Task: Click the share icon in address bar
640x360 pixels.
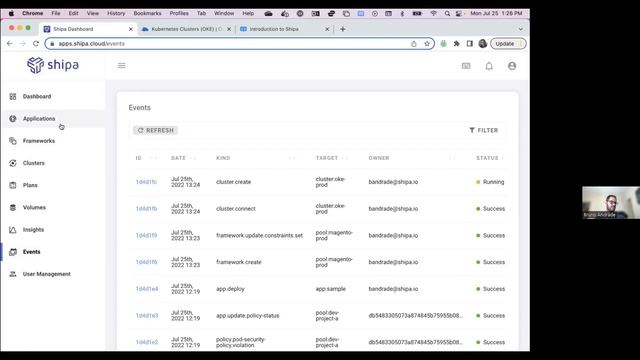Action: pyautogui.click(x=414, y=44)
